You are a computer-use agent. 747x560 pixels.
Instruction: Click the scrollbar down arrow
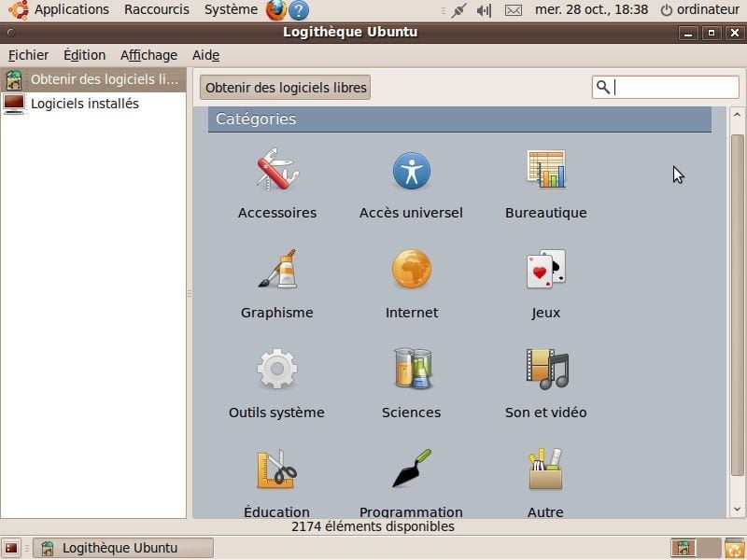tap(737, 509)
